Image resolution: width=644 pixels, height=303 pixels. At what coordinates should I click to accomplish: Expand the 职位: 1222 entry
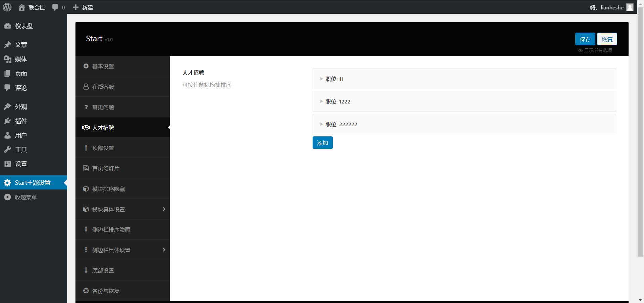337,102
